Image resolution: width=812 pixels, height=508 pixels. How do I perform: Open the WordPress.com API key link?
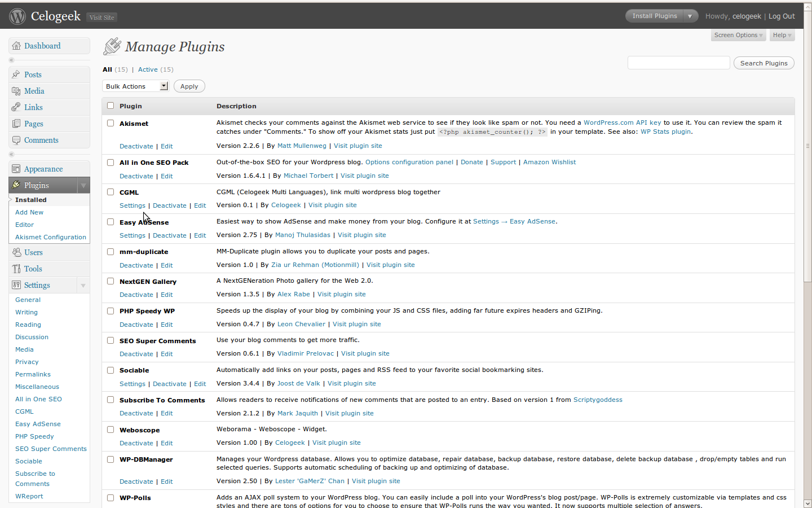click(x=623, y=122)
